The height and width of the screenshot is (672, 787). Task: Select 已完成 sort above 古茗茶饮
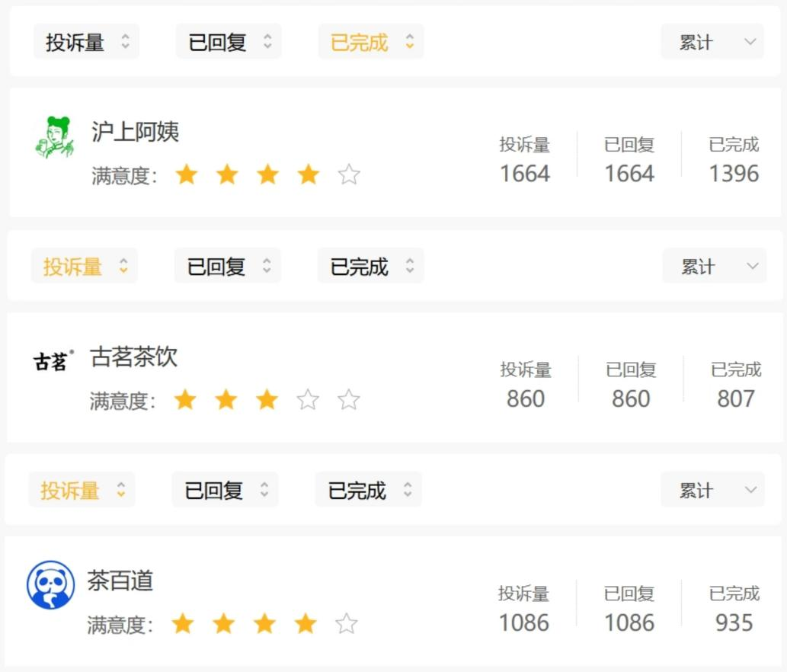click(370, 266)
